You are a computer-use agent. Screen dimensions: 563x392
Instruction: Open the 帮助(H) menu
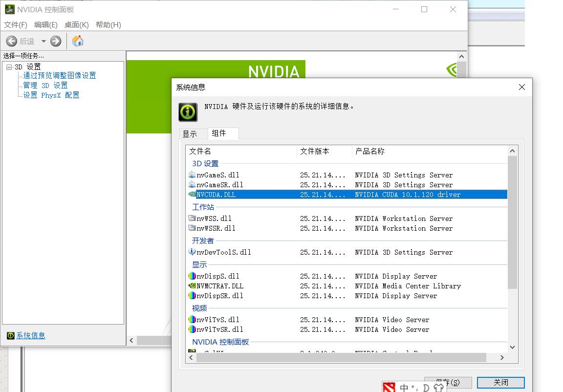coord(108,25)
